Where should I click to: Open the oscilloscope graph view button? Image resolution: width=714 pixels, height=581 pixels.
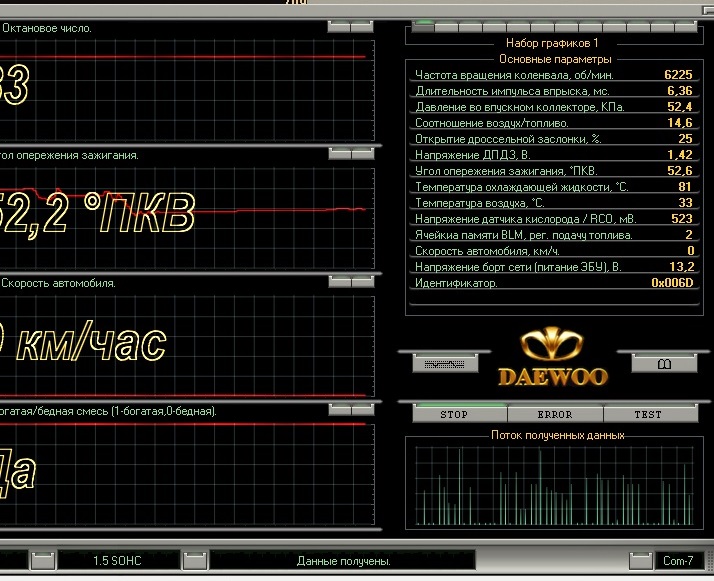[x=445, y=364]
